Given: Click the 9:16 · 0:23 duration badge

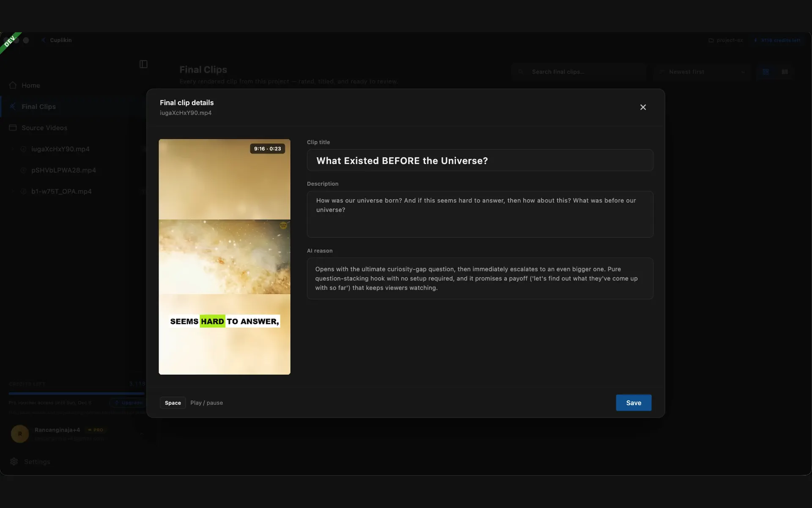Looking at the screenshot, I should coord(267,149).
